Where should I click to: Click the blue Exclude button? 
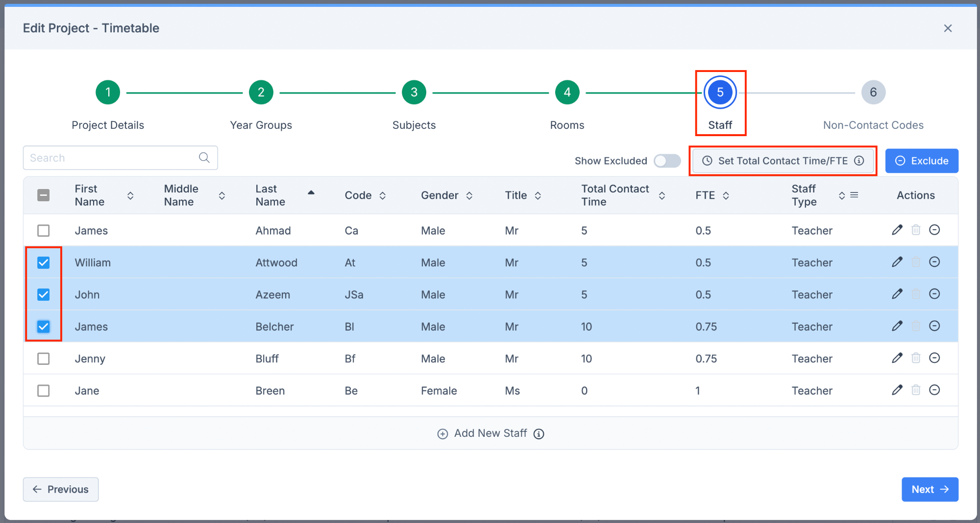(x=922, y=161)
